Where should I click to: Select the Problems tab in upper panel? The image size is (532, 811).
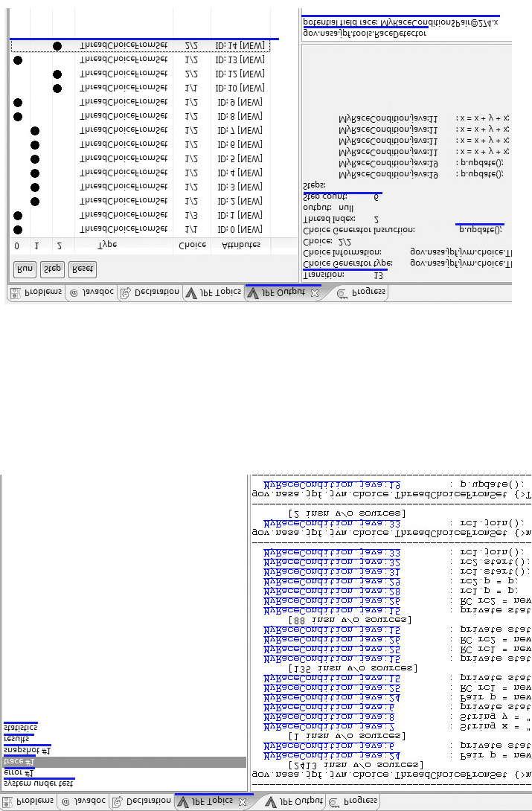tap(36, 292)
